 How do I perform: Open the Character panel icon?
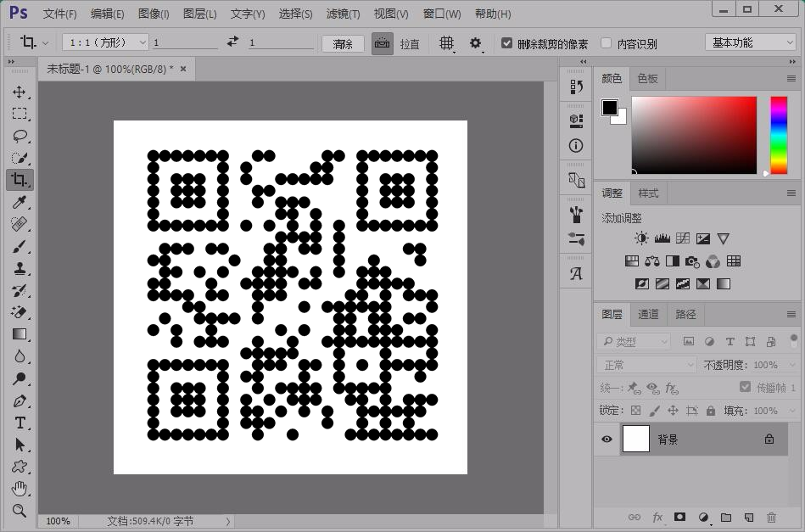[576, 274]
